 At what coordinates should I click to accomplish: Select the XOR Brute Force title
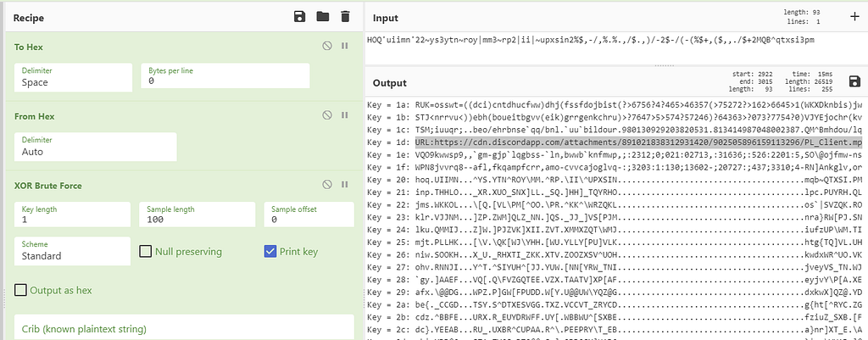pos(48,185)
